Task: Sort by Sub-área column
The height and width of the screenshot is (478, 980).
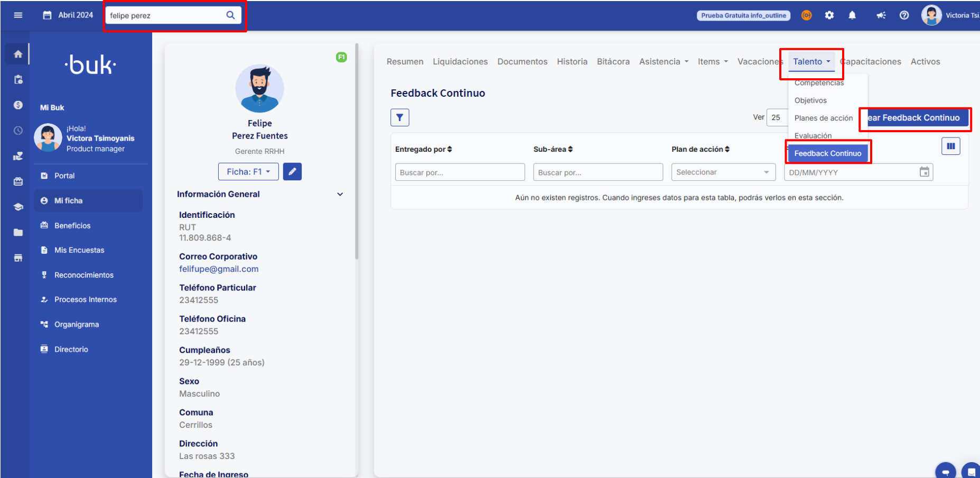Action: pyautogui.click(x=553, y=149)
